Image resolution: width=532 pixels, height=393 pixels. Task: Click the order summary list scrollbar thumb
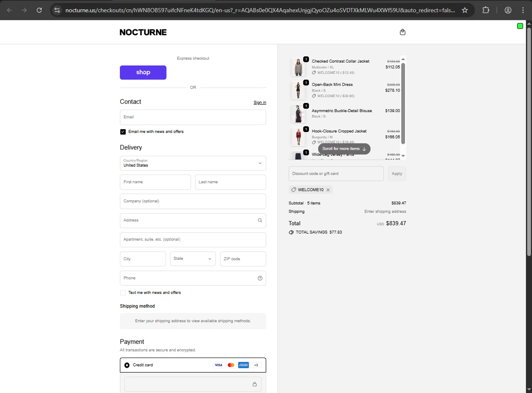click(403, 103)
